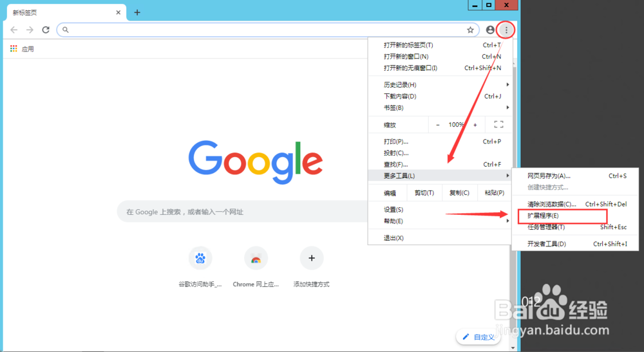The height and width of the screenshot is (352, 644).
Task: Click 粘贴(P) in edit row
Action: click(x=495, y=193)
